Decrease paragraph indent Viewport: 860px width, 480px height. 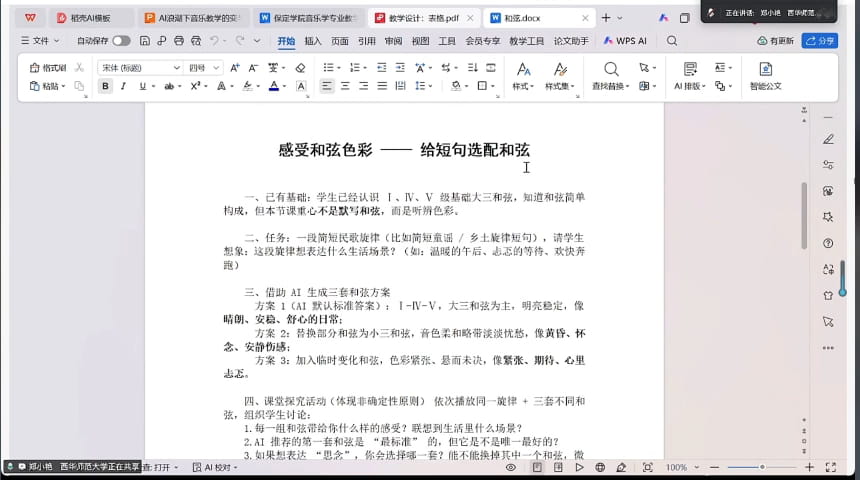382,67
